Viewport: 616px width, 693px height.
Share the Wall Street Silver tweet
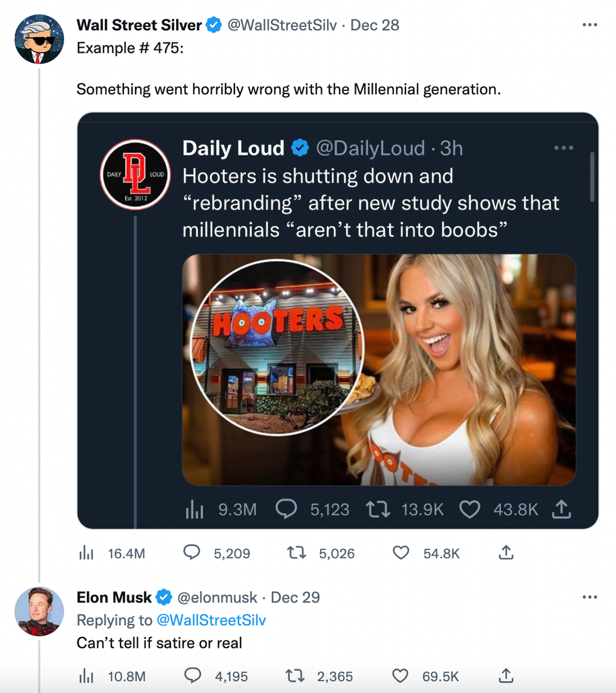(506, 553)
